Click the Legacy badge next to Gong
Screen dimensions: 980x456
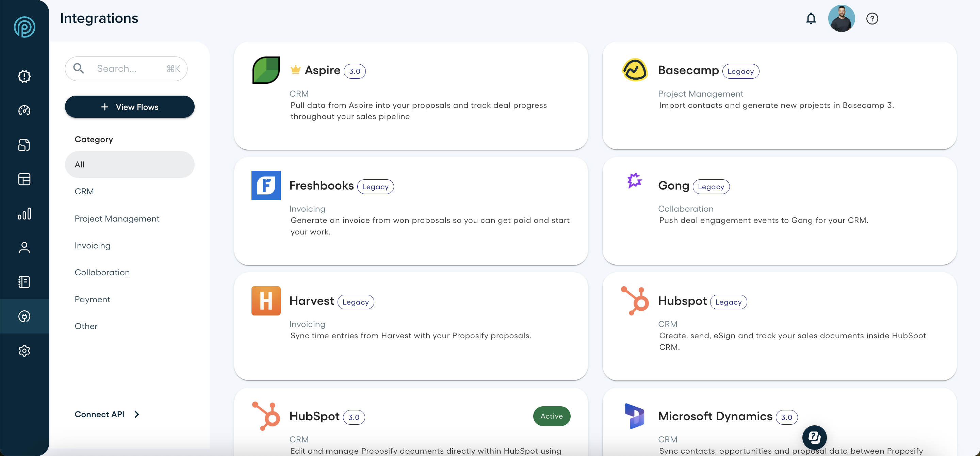(710, 186)
